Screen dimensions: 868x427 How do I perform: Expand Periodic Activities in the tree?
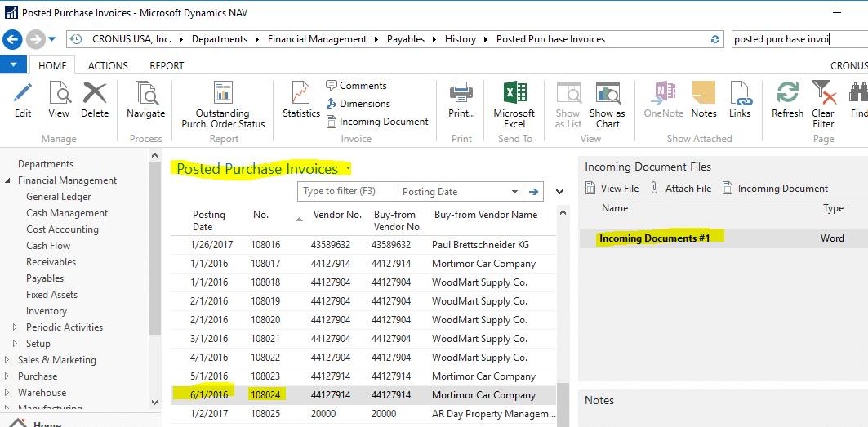[x=15, y=327]
